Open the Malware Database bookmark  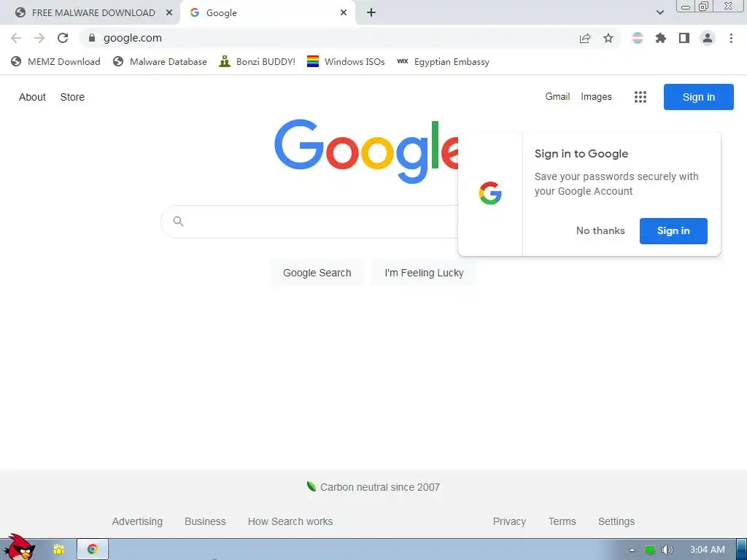click(x=160, y=61)
